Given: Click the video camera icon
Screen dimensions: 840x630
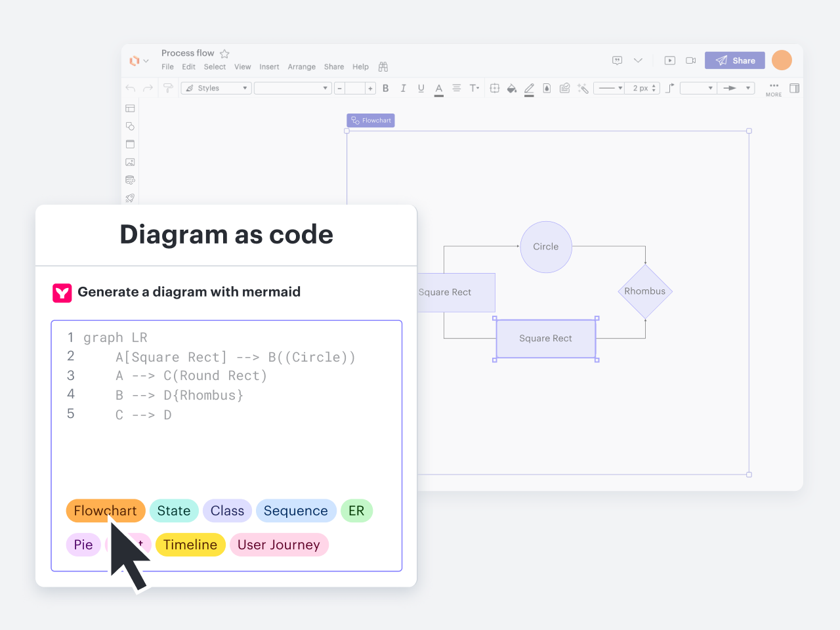Looking at the screenshot, I should (691, 60).
